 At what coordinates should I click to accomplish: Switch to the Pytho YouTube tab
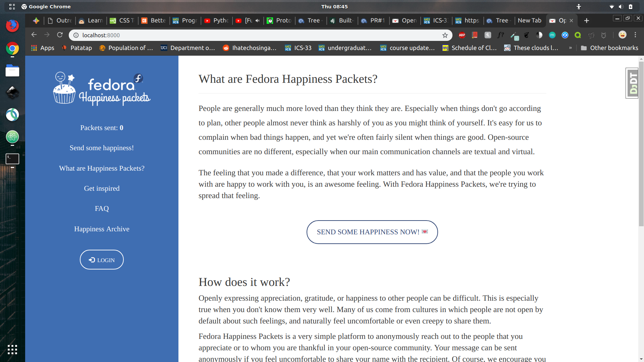click(216, 20)
